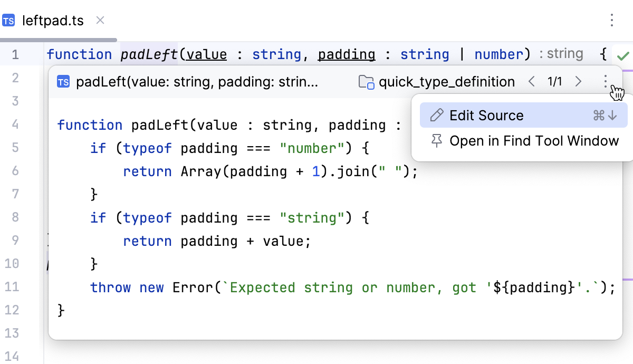The width and height of the screenshot is (633, 364).
Task: Click the 1/1 definition counter
Action: [555, 81]
